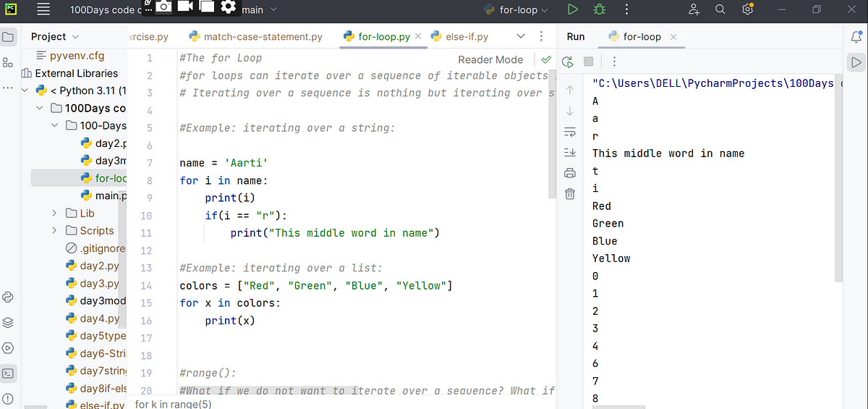Open IDE settings gear icon
The width and height of the screenshot is (868, 409).
(x=748, y=10)
